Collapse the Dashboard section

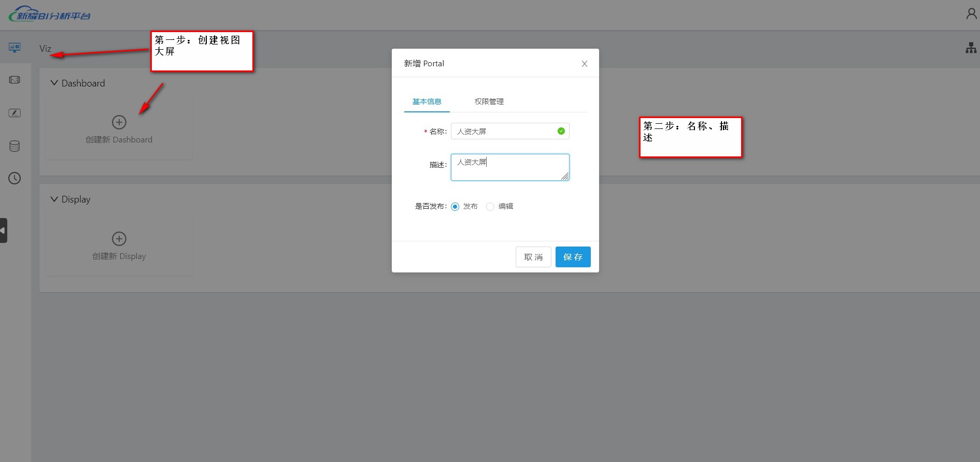tap(54, 83)
